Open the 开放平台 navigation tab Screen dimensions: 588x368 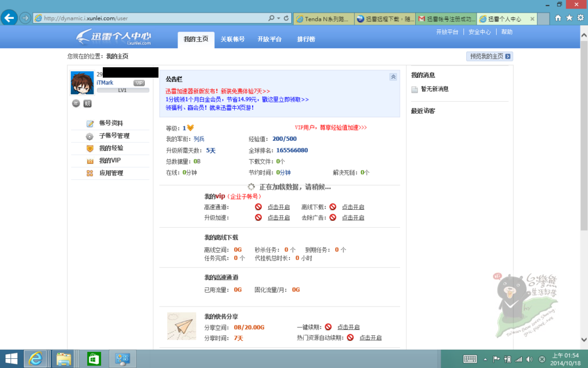[269, 40]
